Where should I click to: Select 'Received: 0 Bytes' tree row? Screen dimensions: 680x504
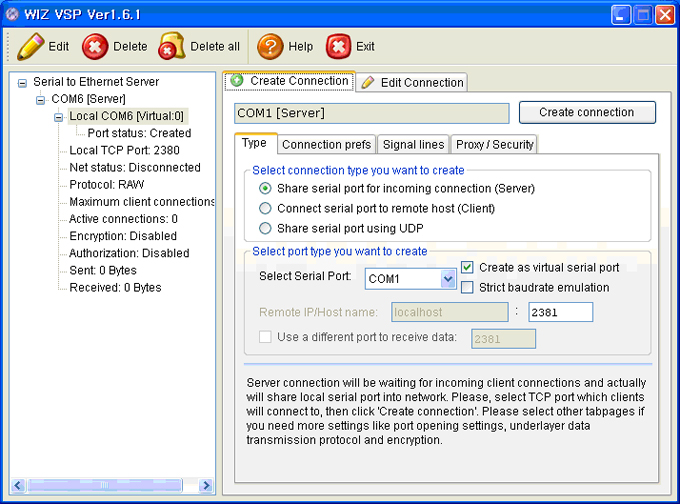pos(115,288)
